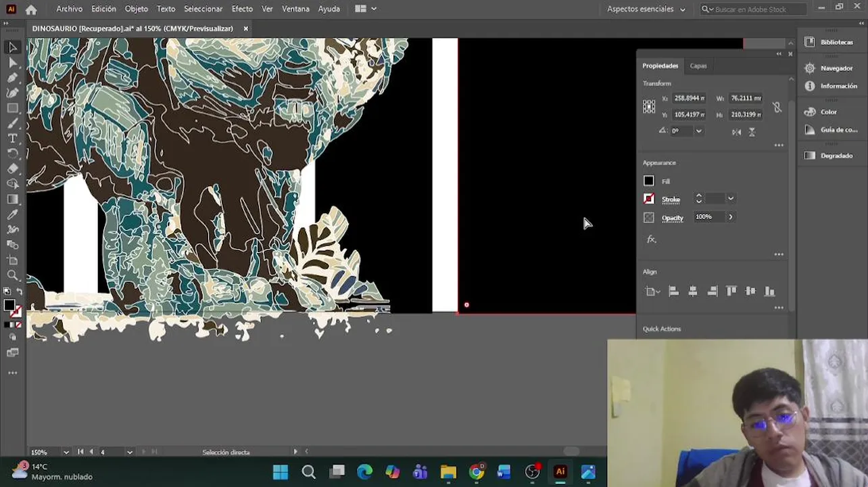Expand more Align options

pos(779,308)
